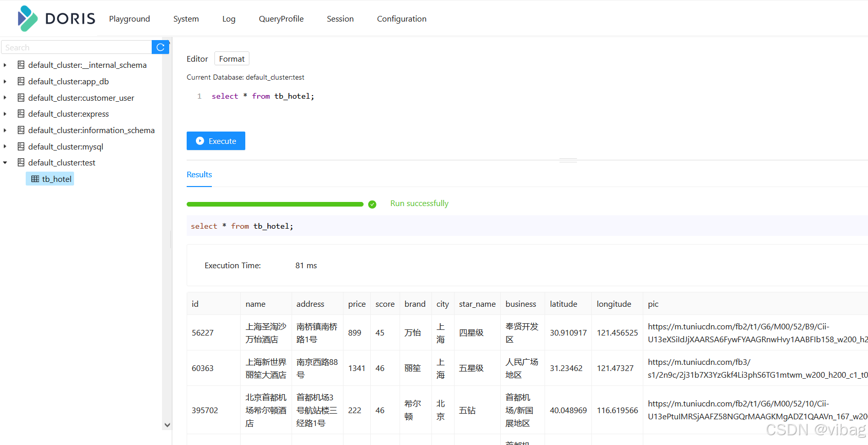Collapse default_cluster:test tree arrow
Screen dimensions: 868x445
[5, 162]
